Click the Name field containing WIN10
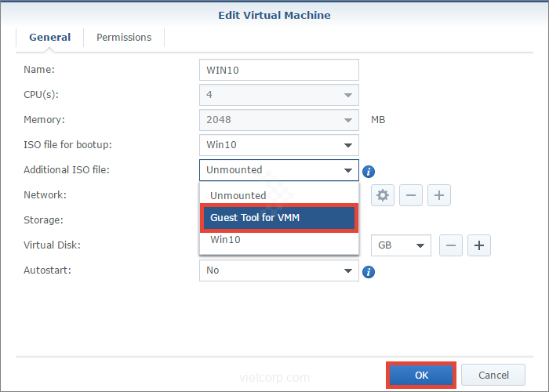549x392 pixels. coord(278,70)
